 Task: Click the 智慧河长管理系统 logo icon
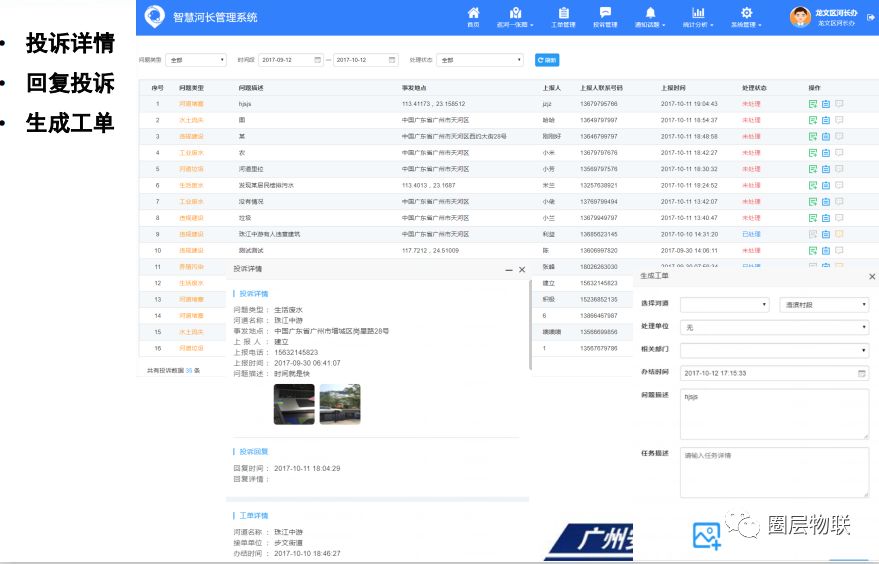point(154,16)
